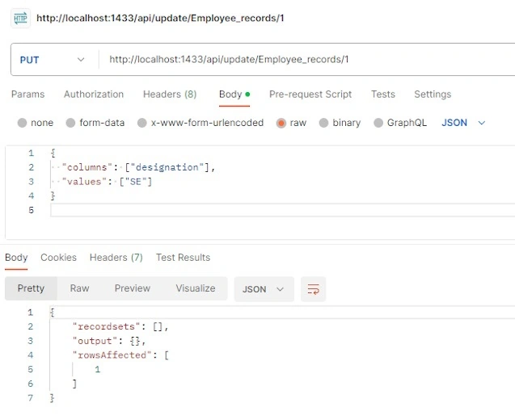Select the binary body radio button
This screenshot has width=515, height=420.
(x=323, y=123)
